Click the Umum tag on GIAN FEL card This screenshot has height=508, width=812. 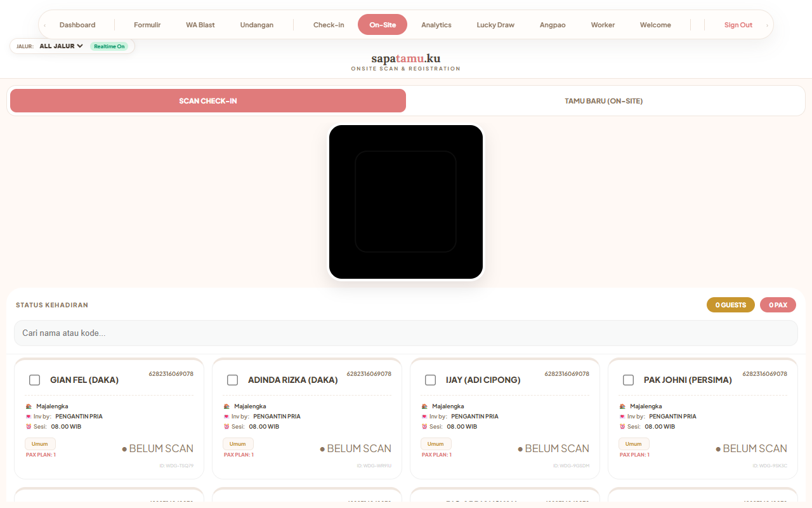[x=41, y=444]
